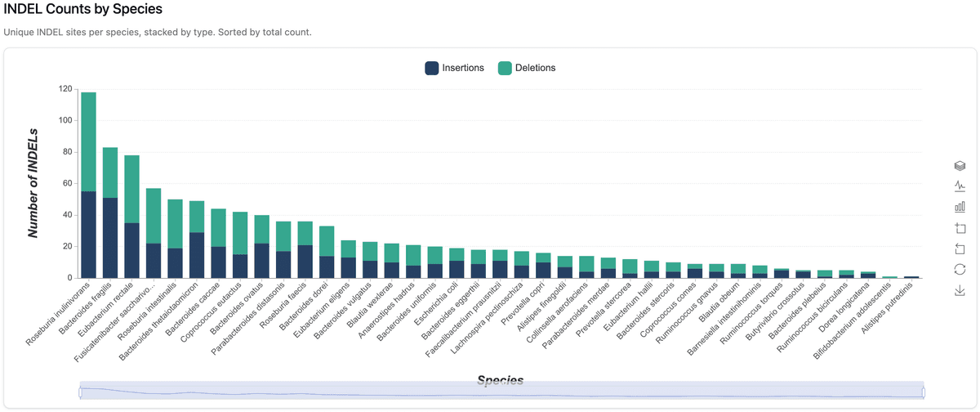Click the left handle of the zoom slider

pyautogui.click(x=80, y=392)
